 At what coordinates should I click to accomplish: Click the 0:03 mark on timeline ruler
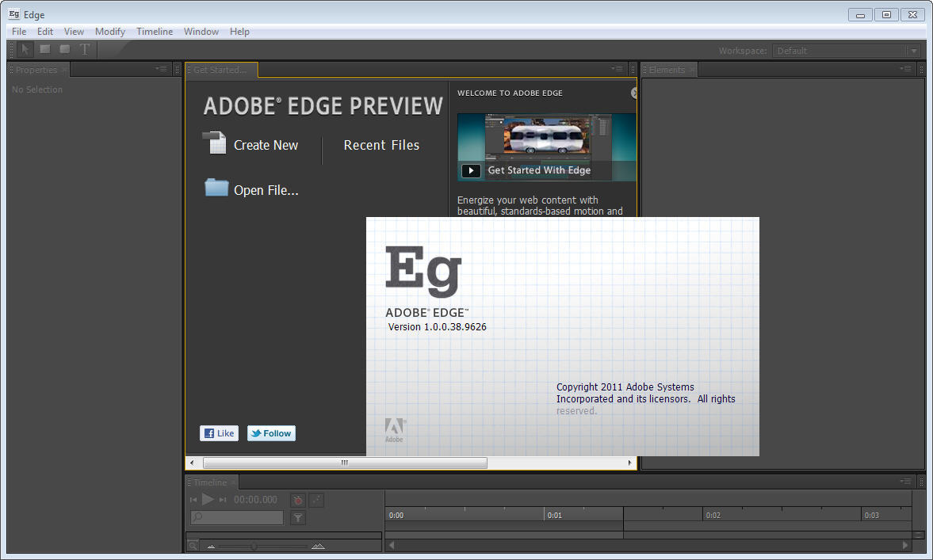[872, 516]
